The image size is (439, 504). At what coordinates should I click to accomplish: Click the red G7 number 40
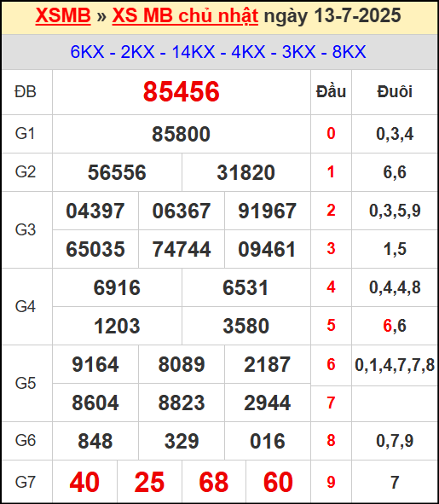point(84,482)
